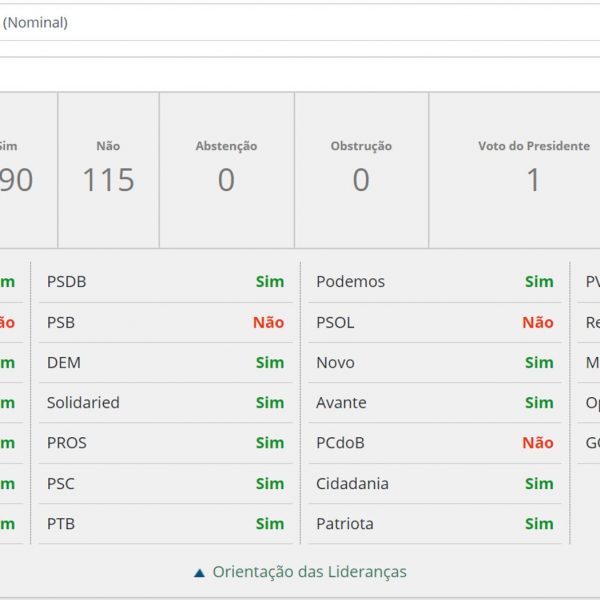Click the PROS party entry
The height and width of the screenshot is (600, 600).
[x=67, y=443]
